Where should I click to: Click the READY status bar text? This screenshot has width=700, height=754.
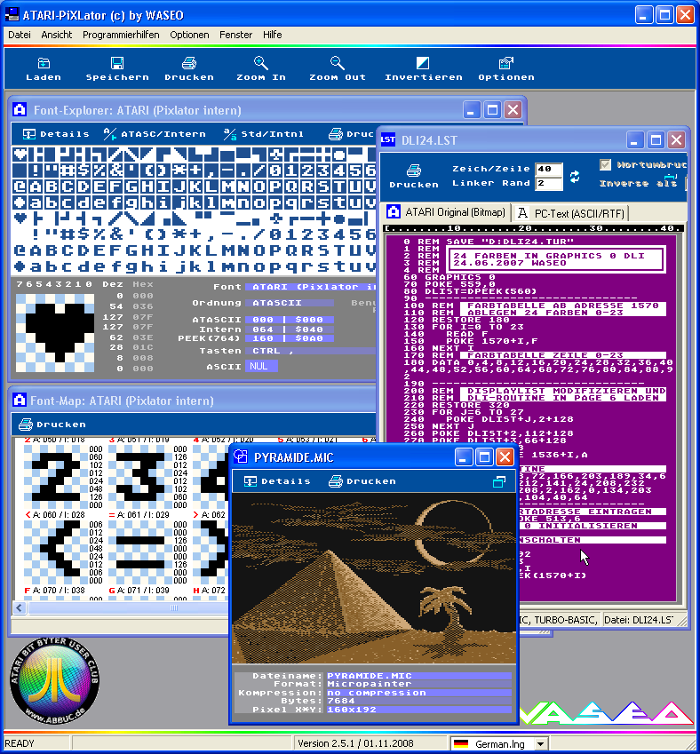tap(20, 743)
